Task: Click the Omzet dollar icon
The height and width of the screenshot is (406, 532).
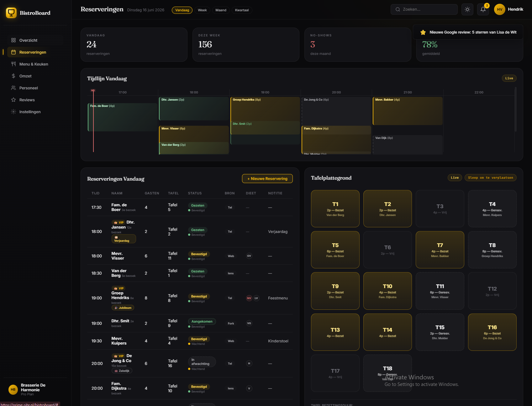Action: (x=13, y=76)
